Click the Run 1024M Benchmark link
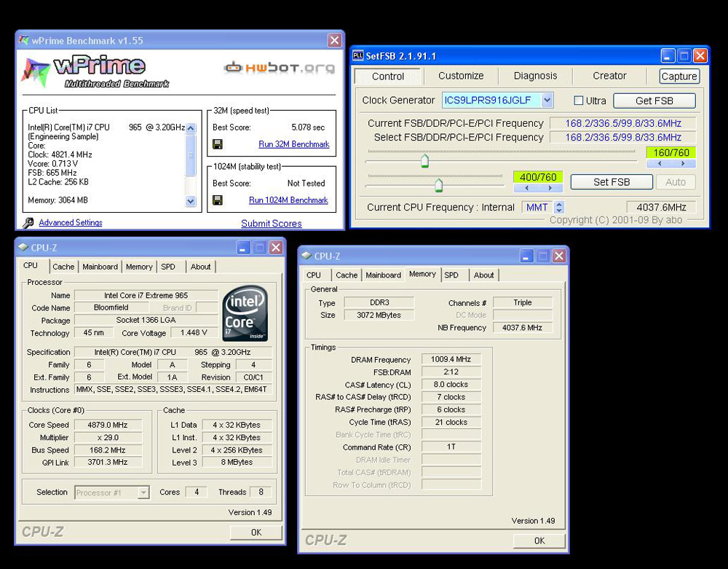The width and height of the screenshot is (728, 569). click(288, 200)
